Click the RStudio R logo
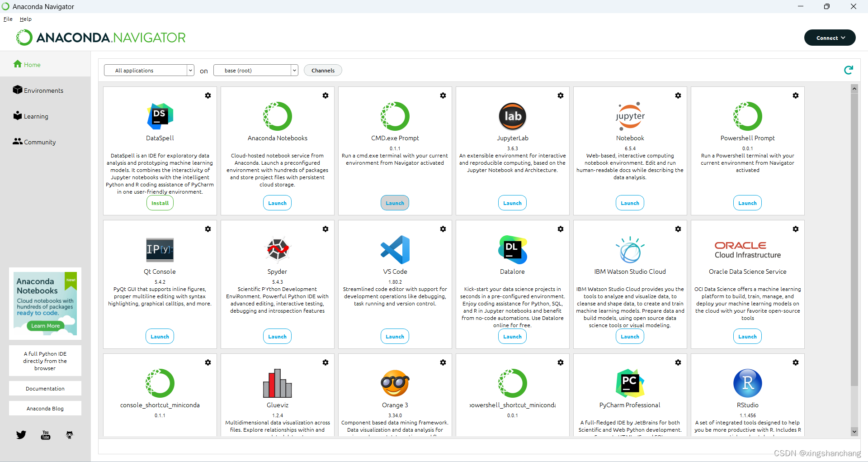Image resolution: width=868 pixels, height=462 pixels. [748, 383]
